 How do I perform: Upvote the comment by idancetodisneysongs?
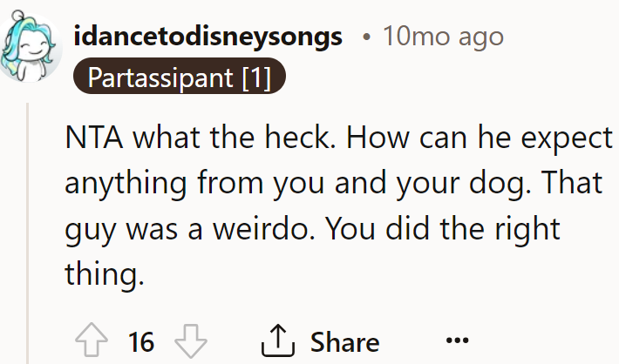[92, 340]
